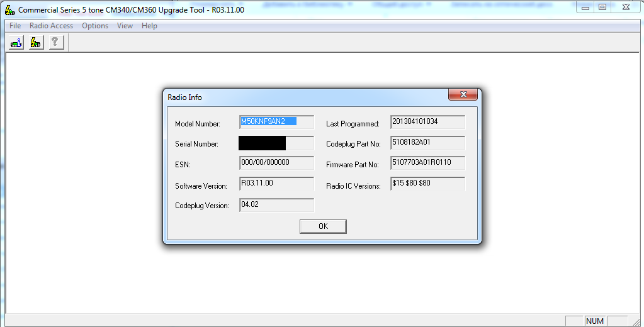Click the Serial Number label

pyautogui.click(x=197, y=144)
